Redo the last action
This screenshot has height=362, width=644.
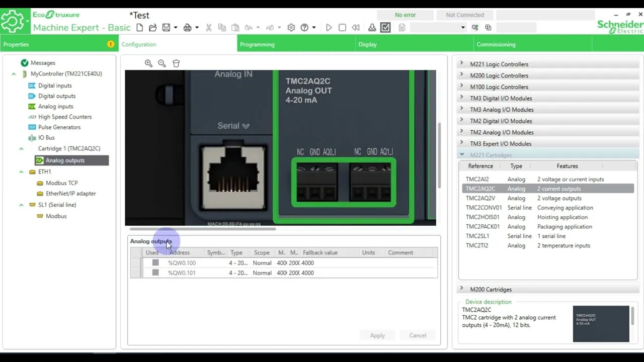point(270,28)
